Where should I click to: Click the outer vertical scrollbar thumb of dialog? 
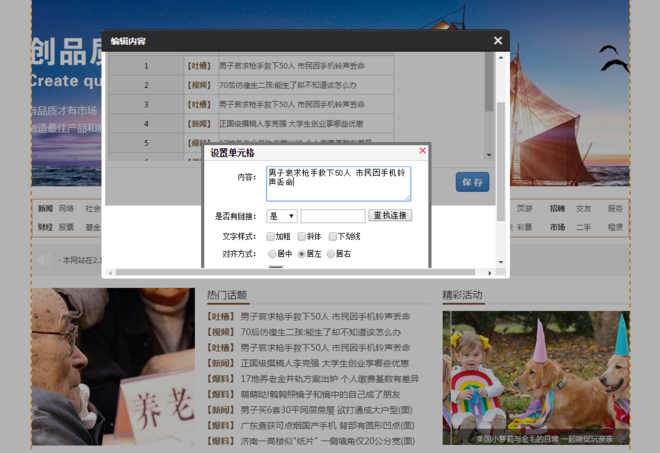(501, 161)
